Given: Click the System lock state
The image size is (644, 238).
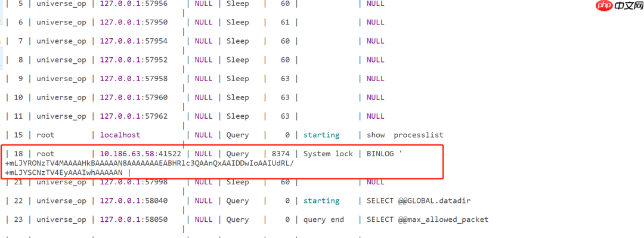Looking at the screenshot, I should click(328, 154).
